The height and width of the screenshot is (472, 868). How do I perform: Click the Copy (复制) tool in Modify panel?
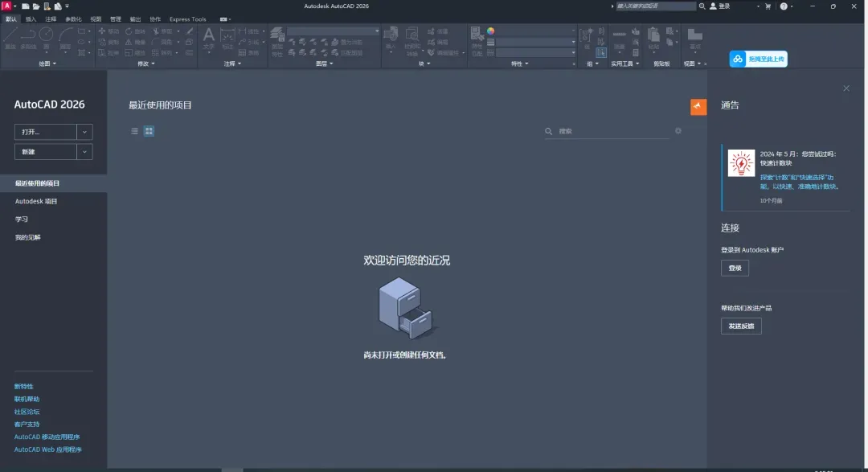[x=108, y=42]
